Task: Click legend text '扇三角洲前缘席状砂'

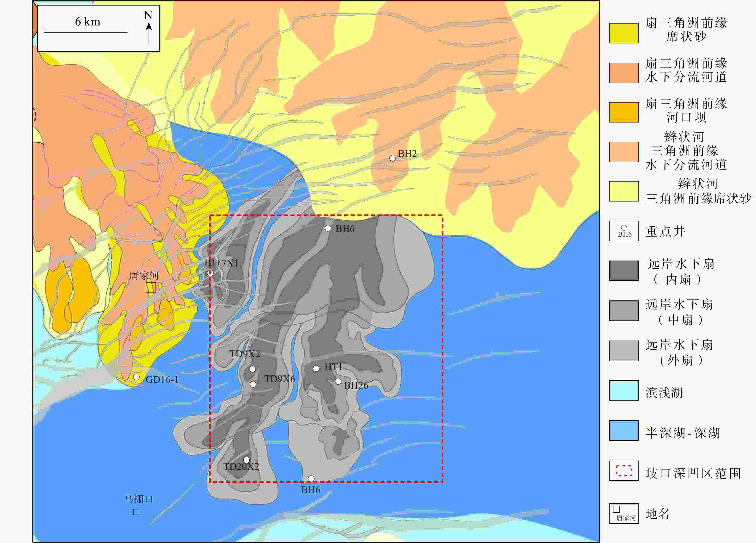Action: (x=686, y=30)
